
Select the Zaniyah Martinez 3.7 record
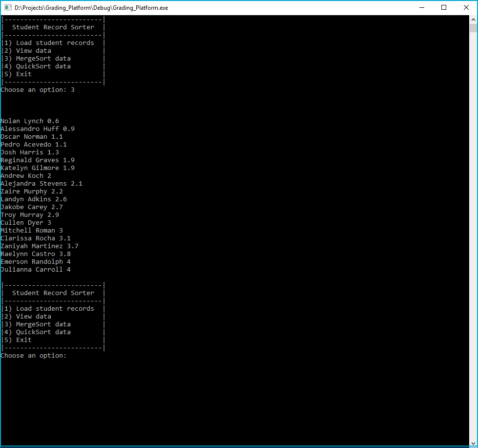(39, 246)
